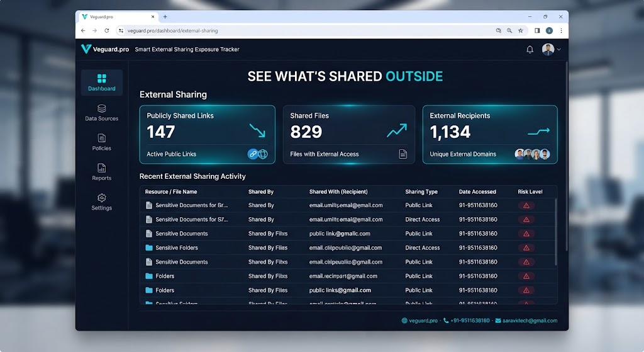Click the Sensitive Folders folder icon

tap(148, 248)
